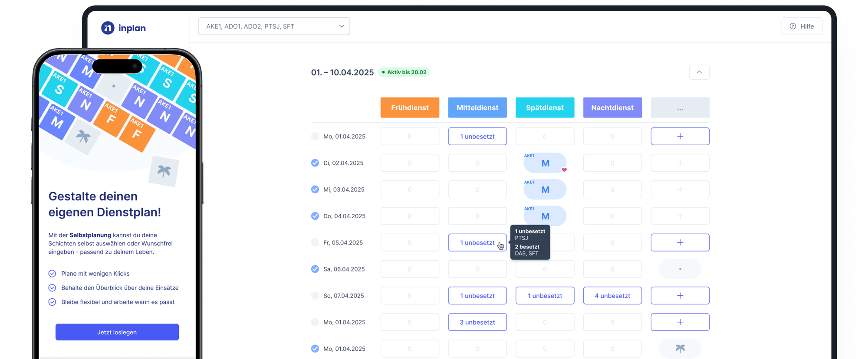Viewport: 868px width, 359px height.
Task: Select the Frühdienst column header
Action: 410,108
